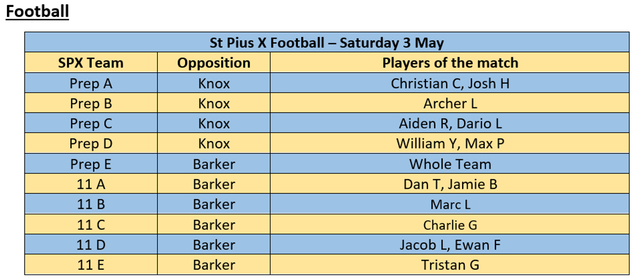Select the Prep A team cell

91,83
